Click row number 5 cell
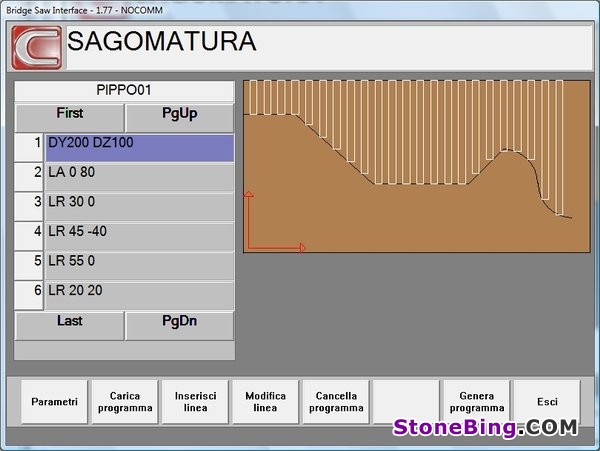Image resolution: width=600 pixels, height=451 pixels. (x=29, y=265)
